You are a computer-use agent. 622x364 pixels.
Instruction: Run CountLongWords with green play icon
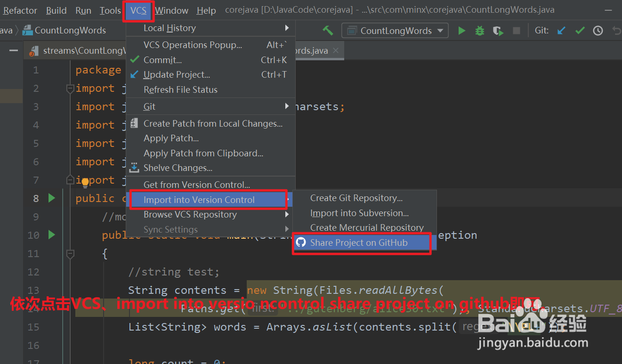coord(462,31)
